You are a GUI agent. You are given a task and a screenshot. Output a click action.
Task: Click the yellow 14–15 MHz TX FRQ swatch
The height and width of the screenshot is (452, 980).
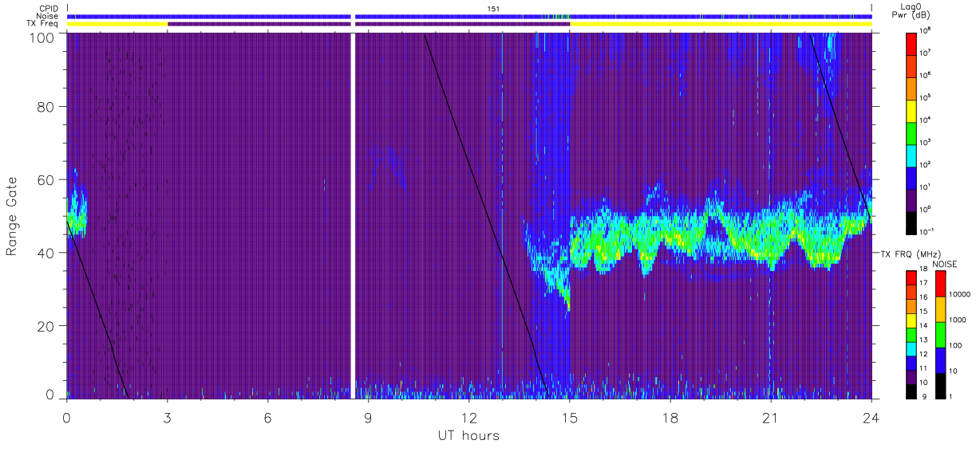[x=912, y=320]
